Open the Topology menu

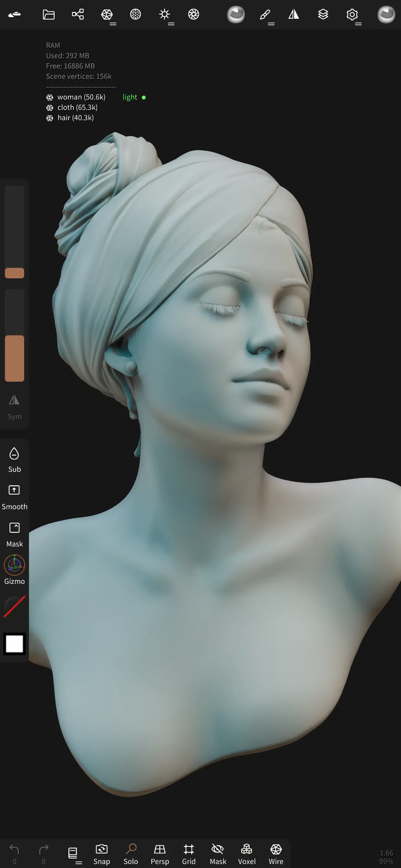pyautogui.click(x=107, y=15)
